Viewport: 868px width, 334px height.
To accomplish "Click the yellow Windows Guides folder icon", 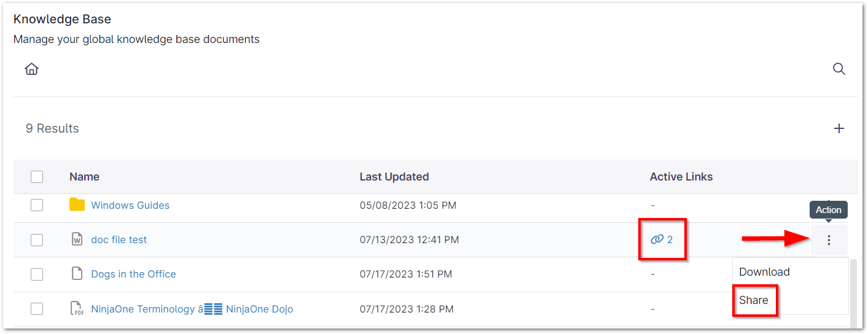I will 77,205.
